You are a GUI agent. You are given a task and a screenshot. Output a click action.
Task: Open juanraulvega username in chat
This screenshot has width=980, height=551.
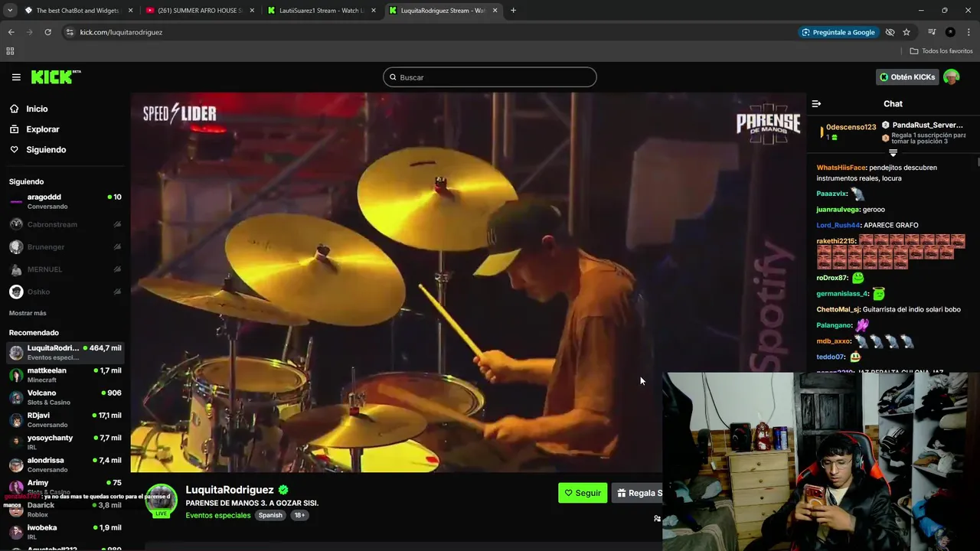tap(838, 210)
